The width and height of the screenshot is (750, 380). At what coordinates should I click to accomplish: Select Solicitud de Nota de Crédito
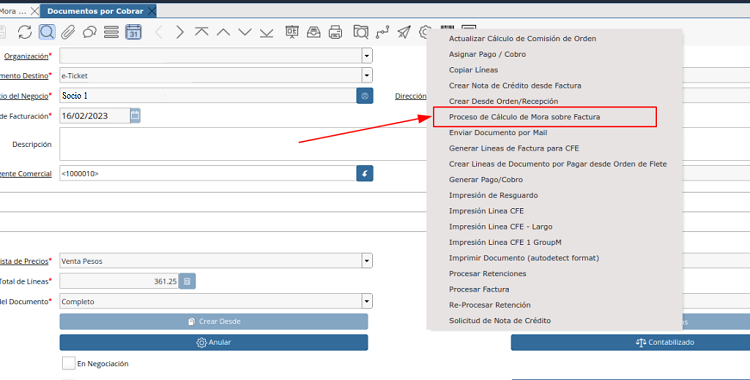tap(500, 321)
